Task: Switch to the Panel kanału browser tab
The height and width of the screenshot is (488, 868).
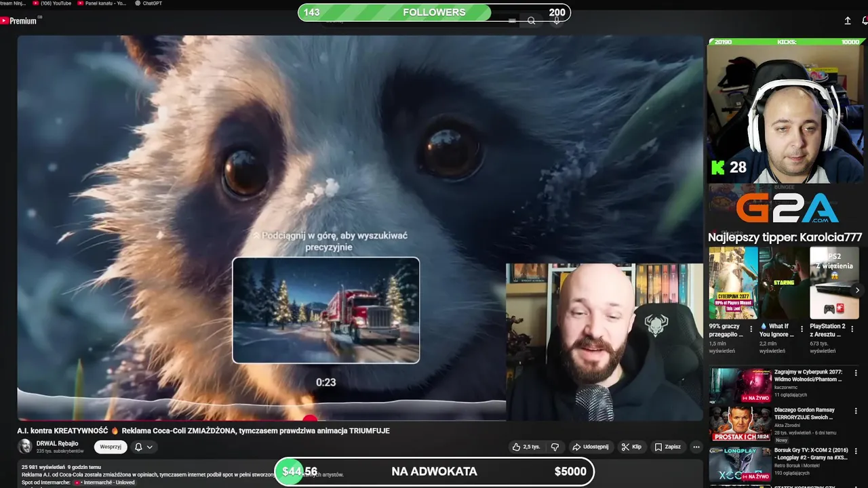Action: pos(102,3)
